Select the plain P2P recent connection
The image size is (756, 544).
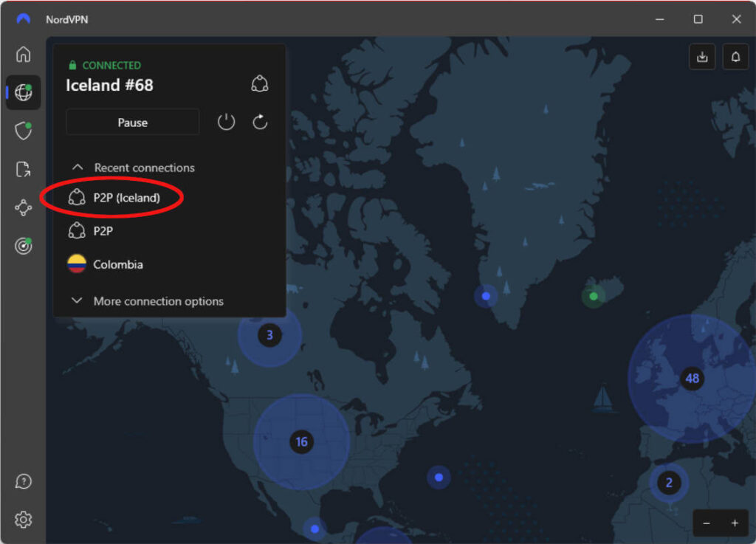pyautogui.click(x=91, y=231)
